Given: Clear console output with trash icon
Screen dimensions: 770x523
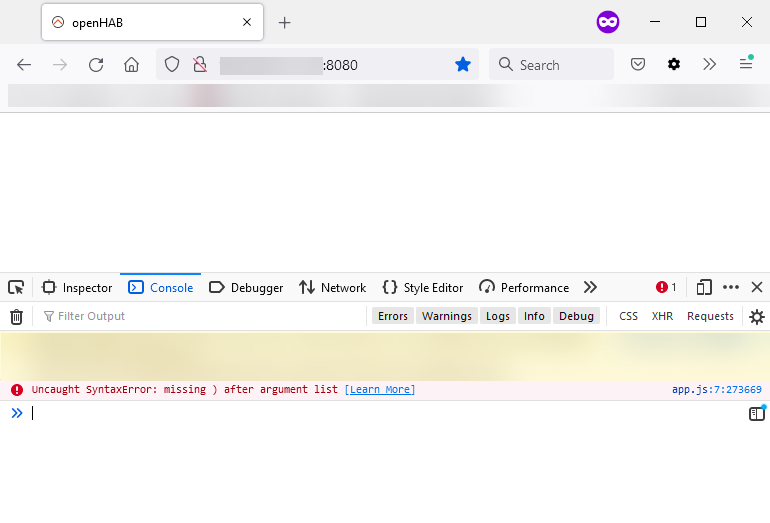Looking at the screenshot, I should pos(16,316).
